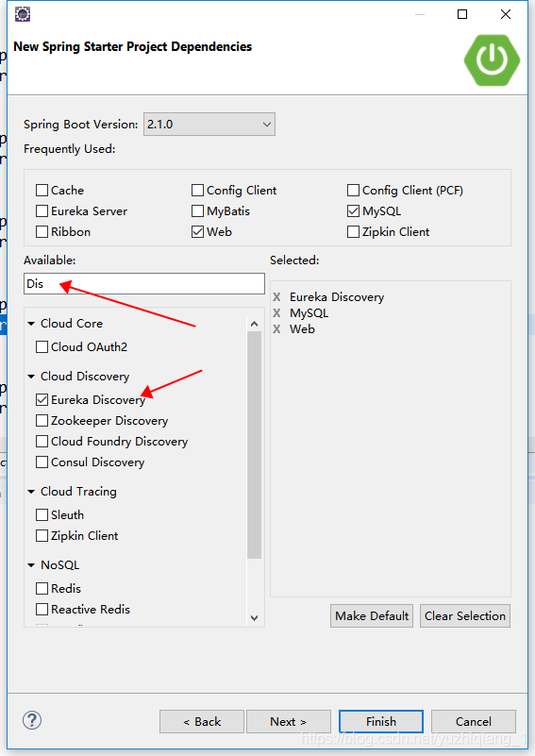535x756 pixels.
Task: Enable the Sleuth checkbox
Action: [x=42, y=515]
